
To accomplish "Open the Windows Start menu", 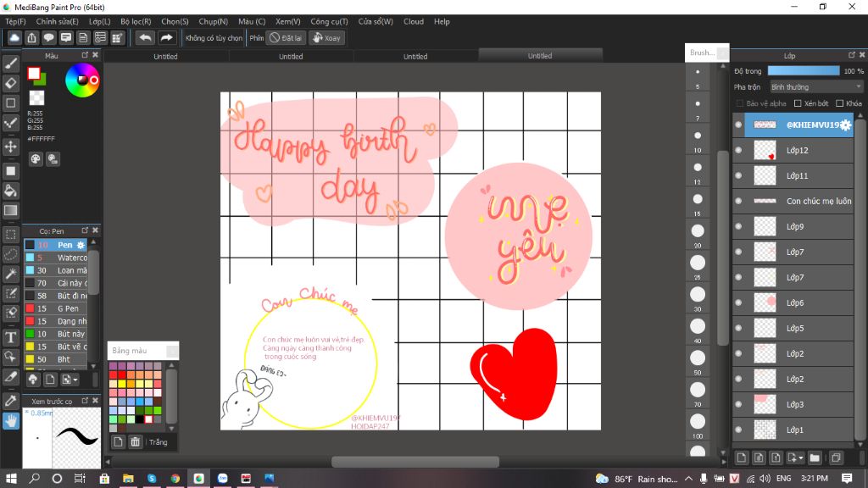I will pyautogui.click(x=11, y=479).
